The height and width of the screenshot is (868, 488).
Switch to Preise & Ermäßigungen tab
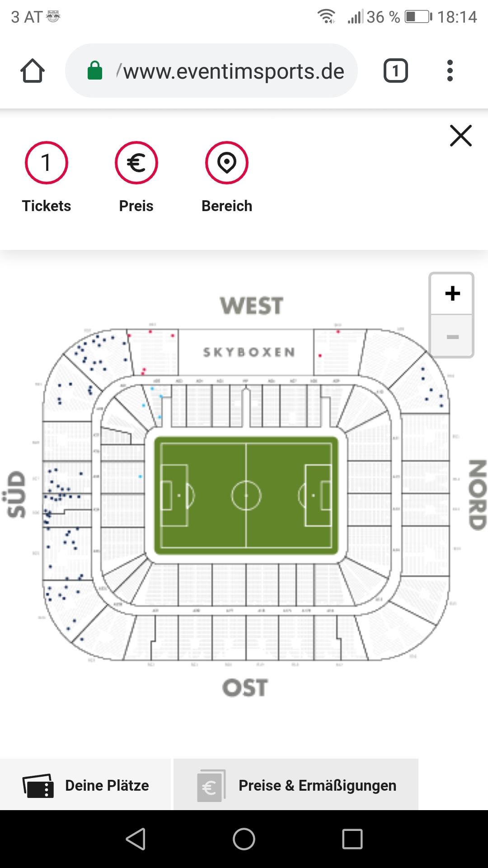pos(296,785)
